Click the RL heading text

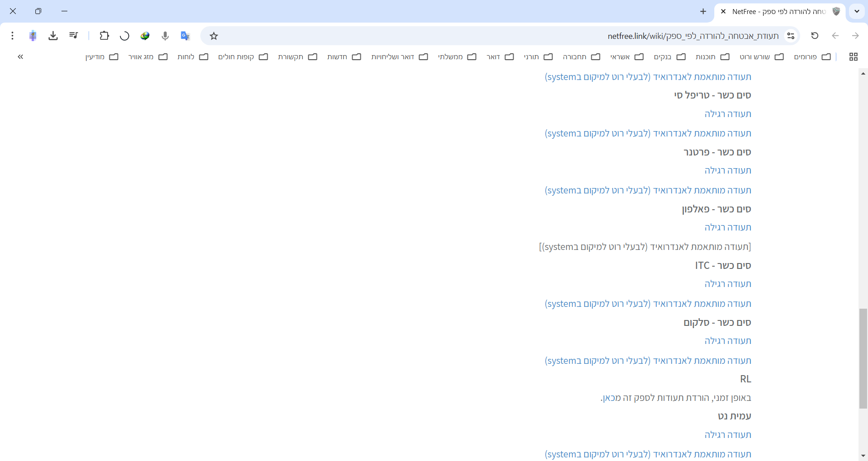pyautogui.click(x=745, y=379)
